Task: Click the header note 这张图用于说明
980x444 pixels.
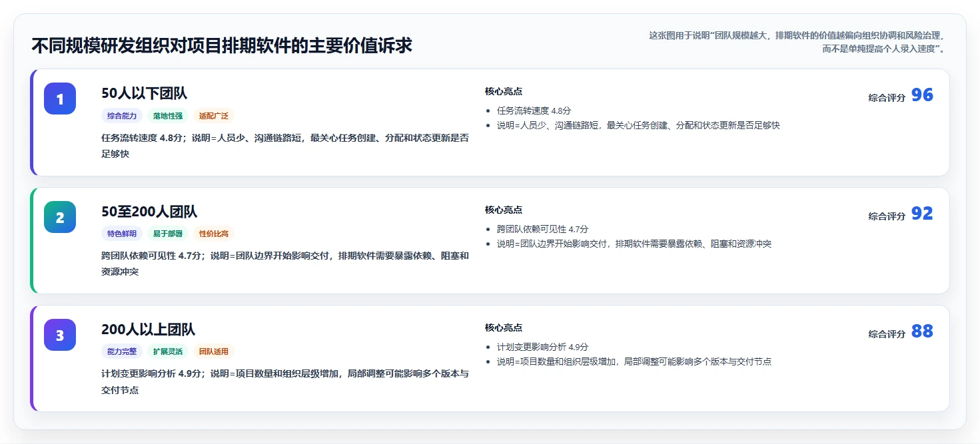Action: point(797,42)
